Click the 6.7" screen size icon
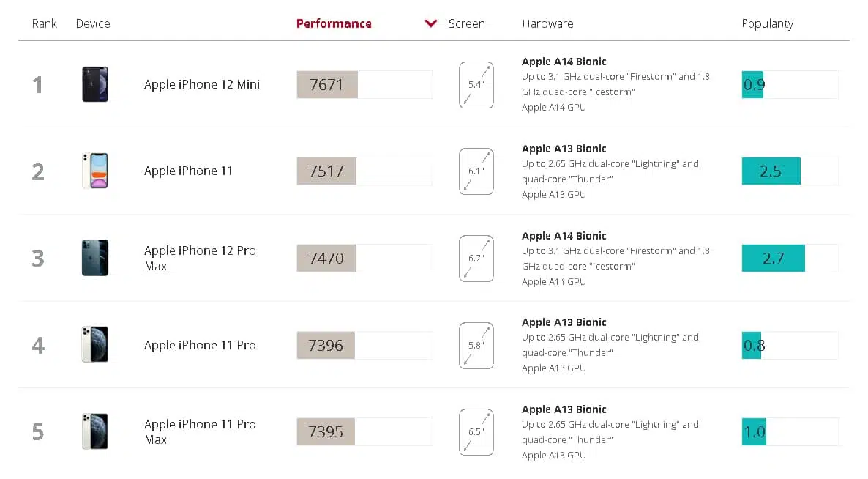This screenshot has height=479, width=868. click(x=476, y=259)
